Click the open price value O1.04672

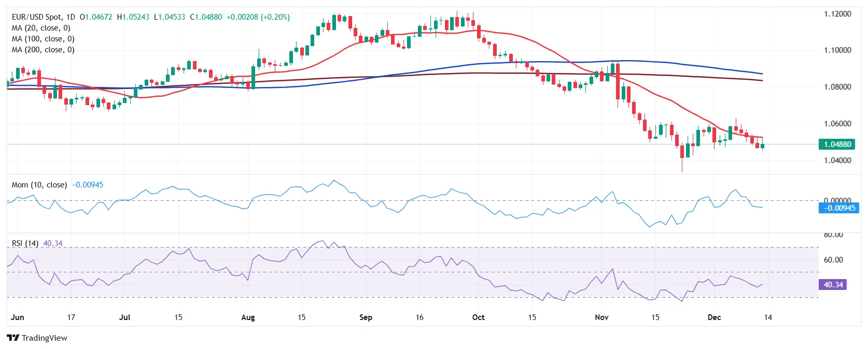[x=96, y=17]
